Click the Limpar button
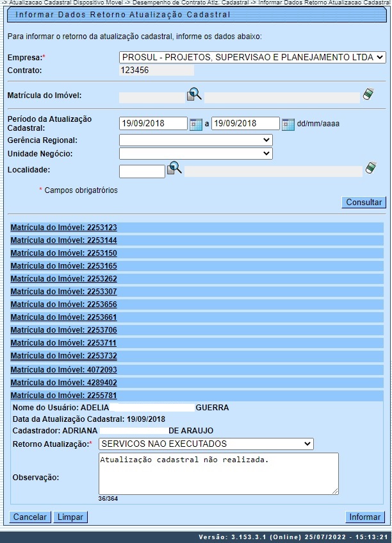 click(70, 517)
